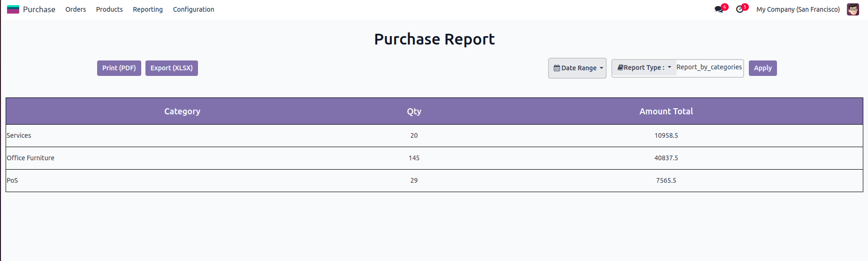Click the user avatar picture
This screenshot has width=868, height=261.
coord(853,9)
